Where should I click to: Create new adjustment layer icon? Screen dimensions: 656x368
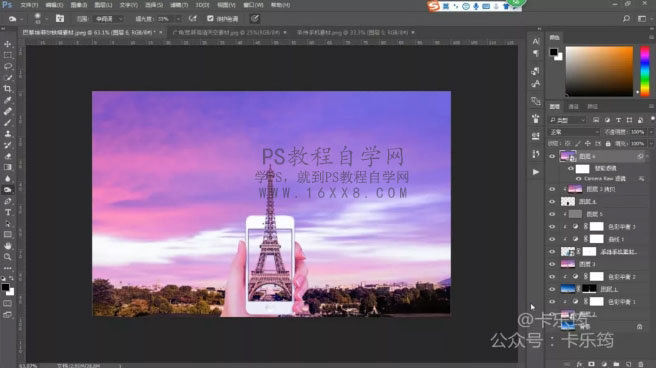coord(604,364)
